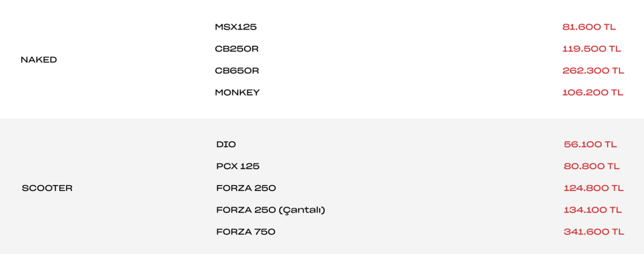Click the MONKEY model name
Screen dimensions: 644x254
coord(237,92)
